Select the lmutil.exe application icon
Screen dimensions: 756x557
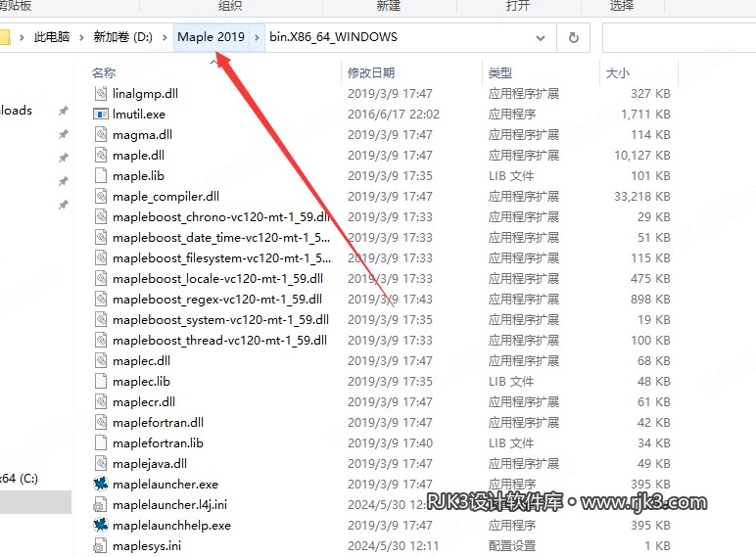pos(100,115)
